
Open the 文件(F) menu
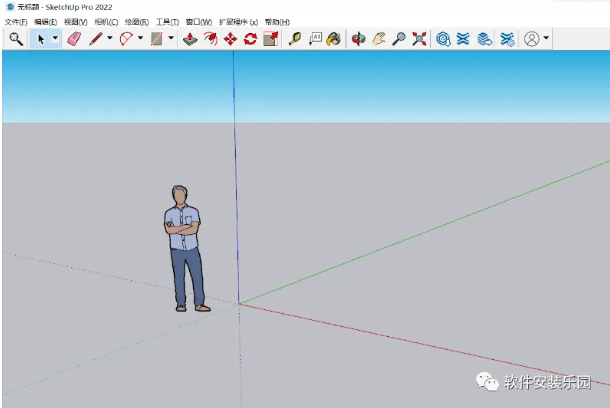click(16, 21)
